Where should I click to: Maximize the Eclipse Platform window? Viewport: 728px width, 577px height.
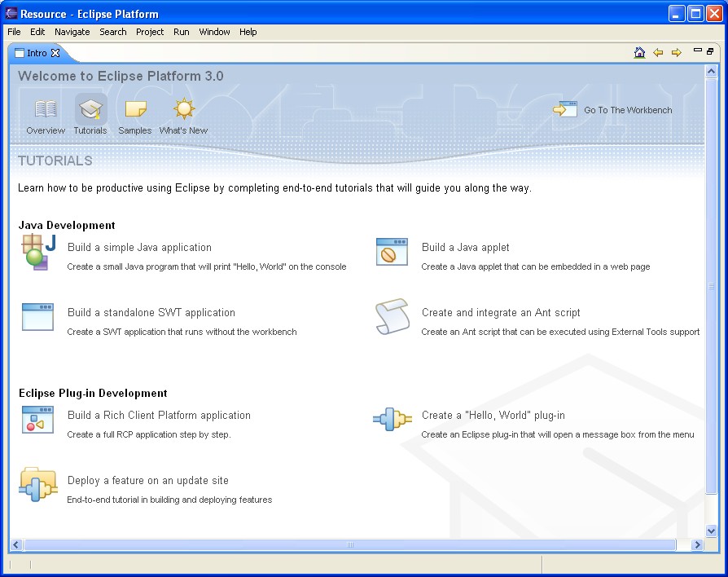coord(695,14)
